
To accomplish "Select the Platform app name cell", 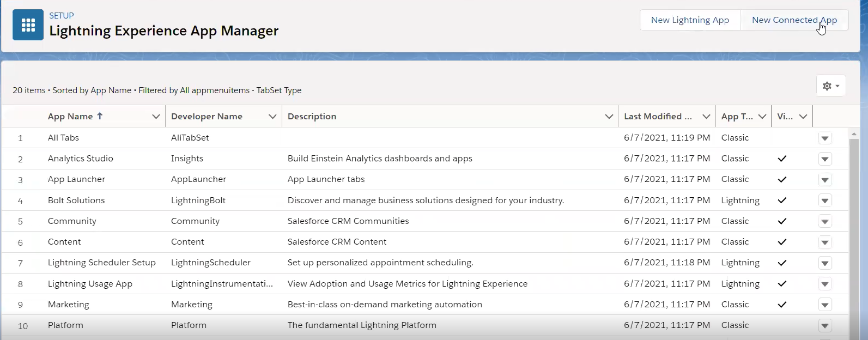I will [x=65, y=325].
